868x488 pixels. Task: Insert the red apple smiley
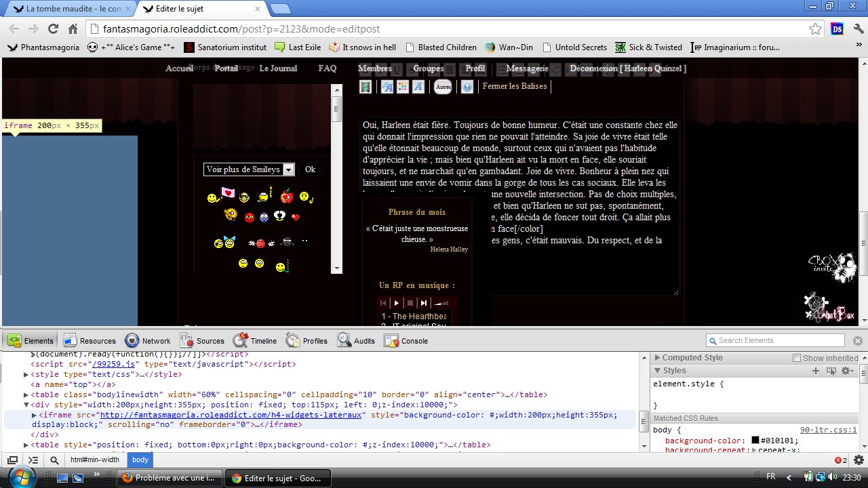coord(287,197)
